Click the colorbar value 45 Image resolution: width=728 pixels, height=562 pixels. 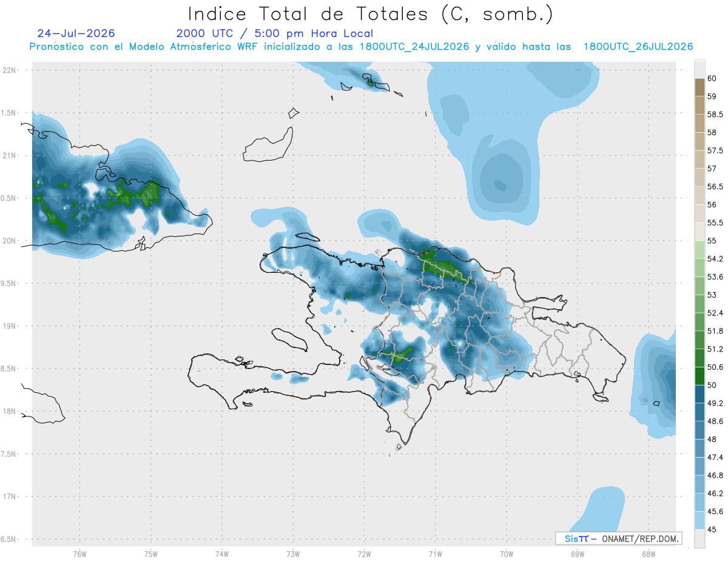coord(712,529)
